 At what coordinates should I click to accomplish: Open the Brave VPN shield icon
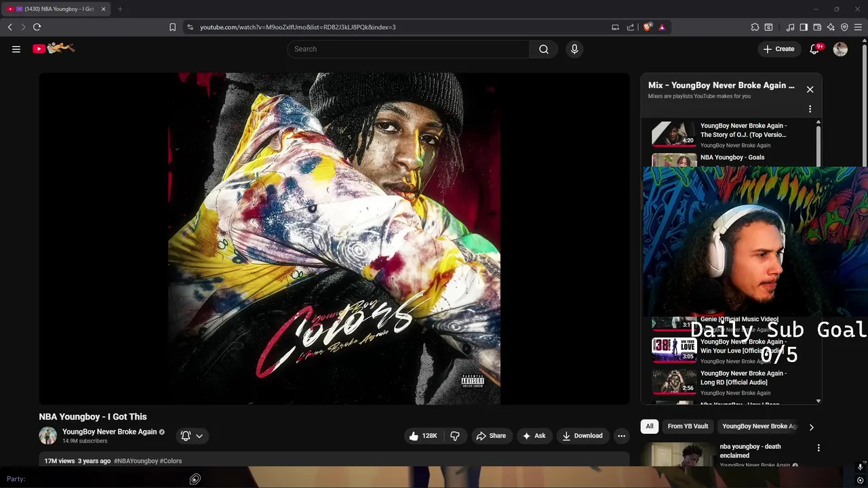pyautogui.click(x=844, y=27)
